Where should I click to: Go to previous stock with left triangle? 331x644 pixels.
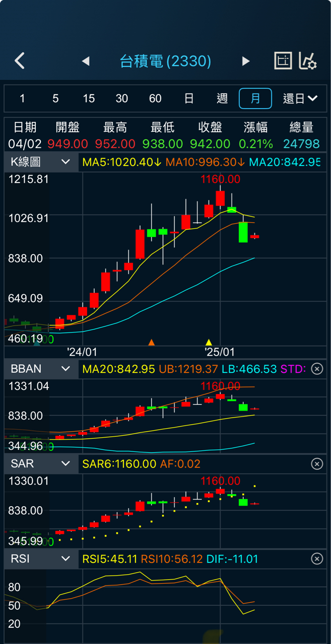(86, 61)
